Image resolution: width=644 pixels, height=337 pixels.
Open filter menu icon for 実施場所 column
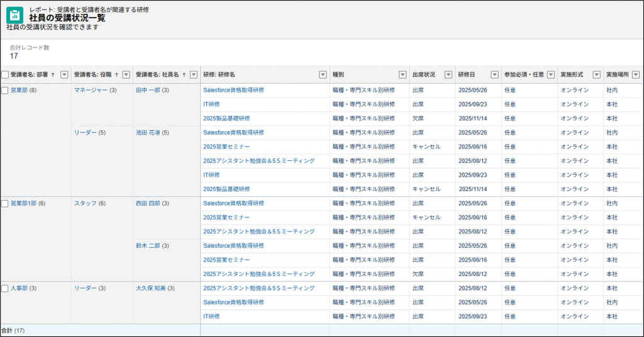pos(635,75)
